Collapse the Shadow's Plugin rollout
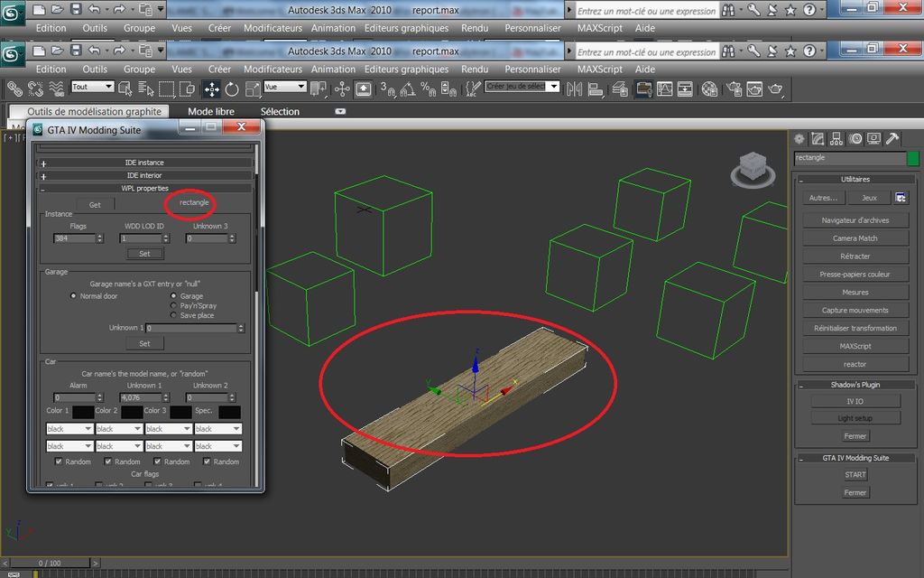The height and width of the screenshot is (578, 924). tap(855, 385)
